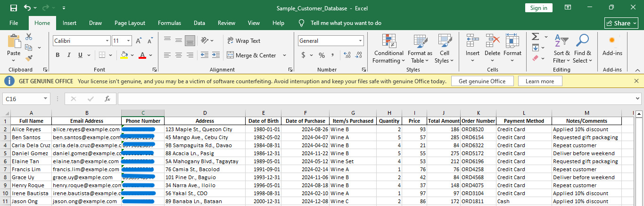The width and height of the screenshot is (644, 206).
Task: Apply Percent Style format
Action: pyautogui.click(x=322, y=55)
